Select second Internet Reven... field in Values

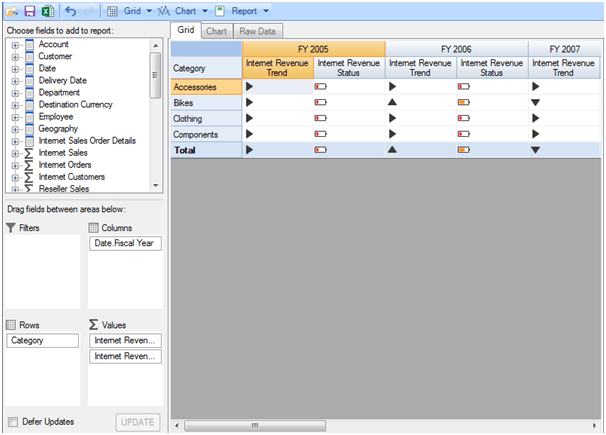coord(125,357)
